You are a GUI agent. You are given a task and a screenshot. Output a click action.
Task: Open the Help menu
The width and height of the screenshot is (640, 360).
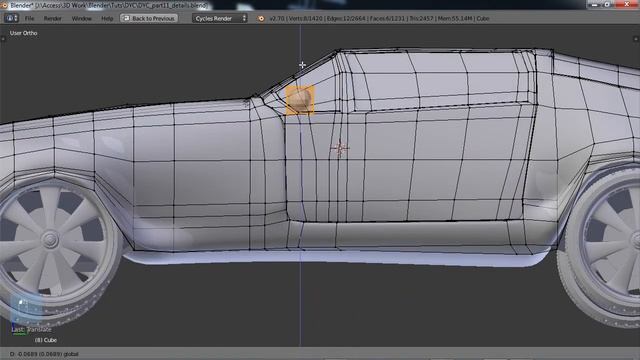[x=107, y=18]
